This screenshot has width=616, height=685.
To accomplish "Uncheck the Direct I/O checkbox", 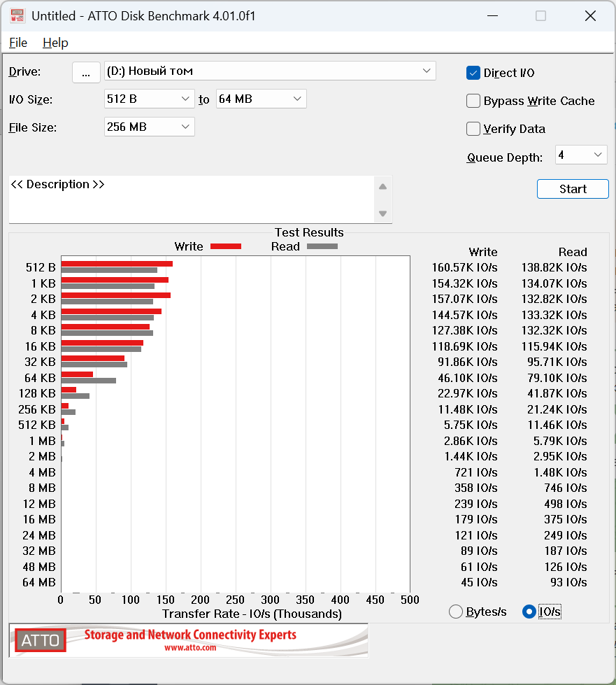I will coord(473,73).
